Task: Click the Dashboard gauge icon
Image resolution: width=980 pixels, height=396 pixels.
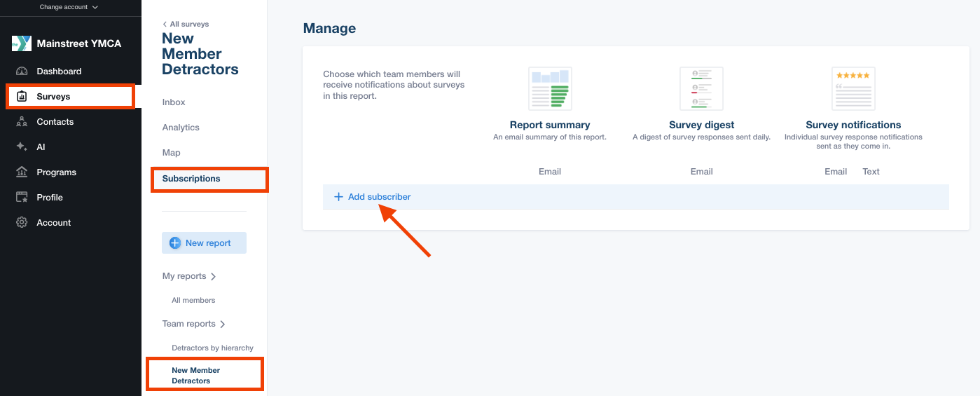Action: 22,71
